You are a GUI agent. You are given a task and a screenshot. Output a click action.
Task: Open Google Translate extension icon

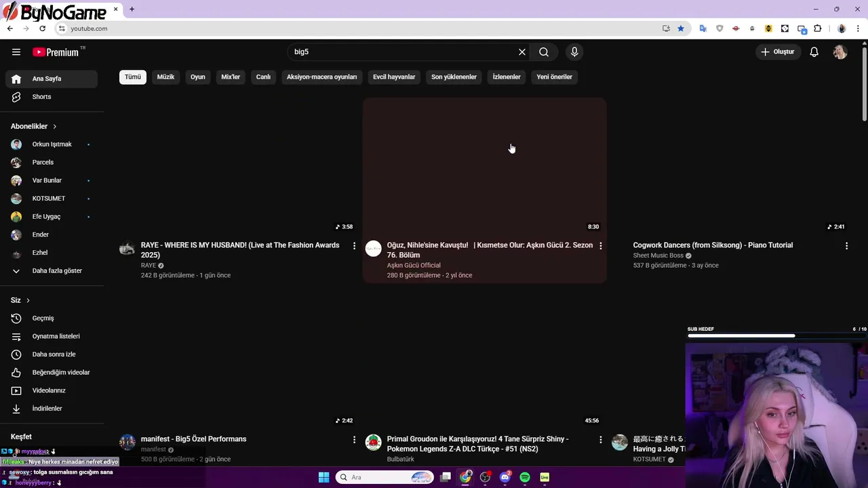click(x=703, y=28)
